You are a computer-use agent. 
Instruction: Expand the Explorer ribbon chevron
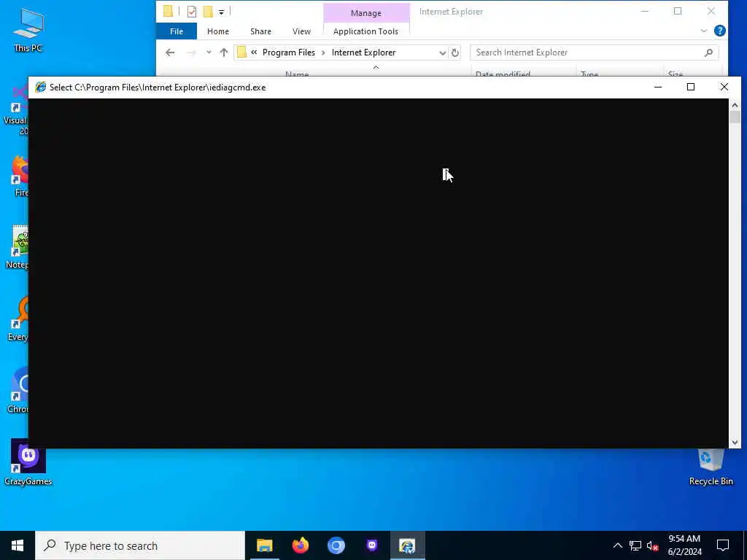click(x=704, y=31)
